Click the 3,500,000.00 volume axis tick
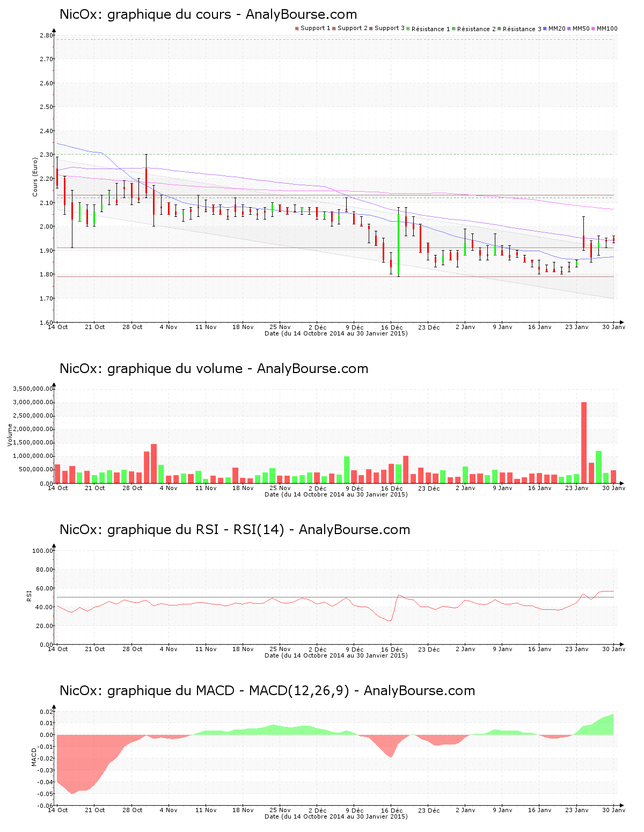 tap(33, 389)
